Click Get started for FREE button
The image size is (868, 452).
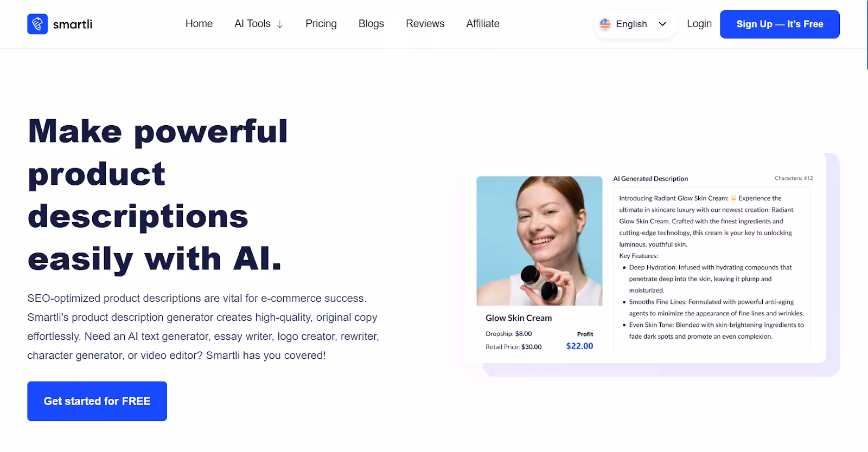point(97,401)
